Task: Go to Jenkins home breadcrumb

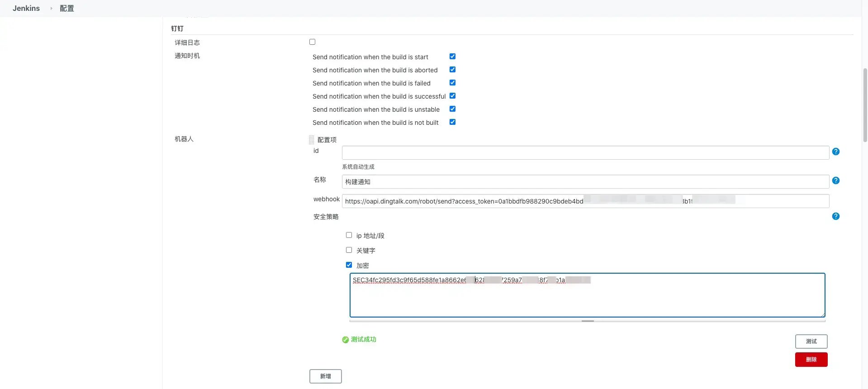Action: pos(26,8)
